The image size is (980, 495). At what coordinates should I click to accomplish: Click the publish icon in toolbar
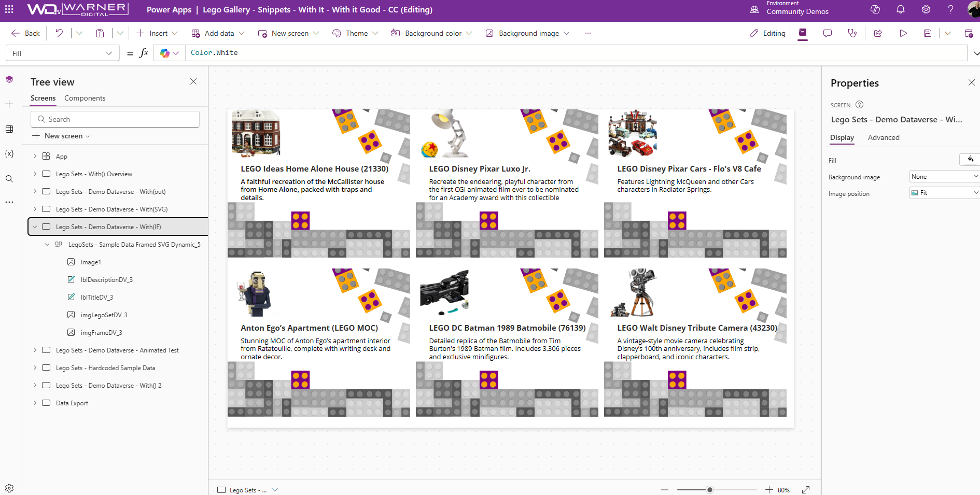pos(969,33)
